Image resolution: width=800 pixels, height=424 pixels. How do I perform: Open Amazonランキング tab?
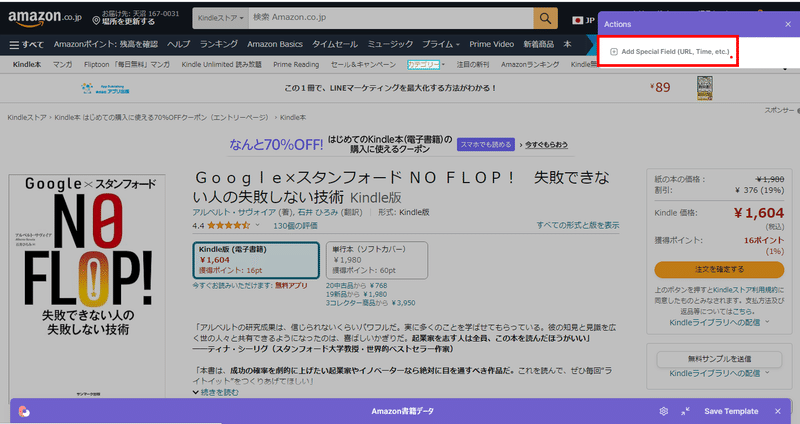click(530, 64)
